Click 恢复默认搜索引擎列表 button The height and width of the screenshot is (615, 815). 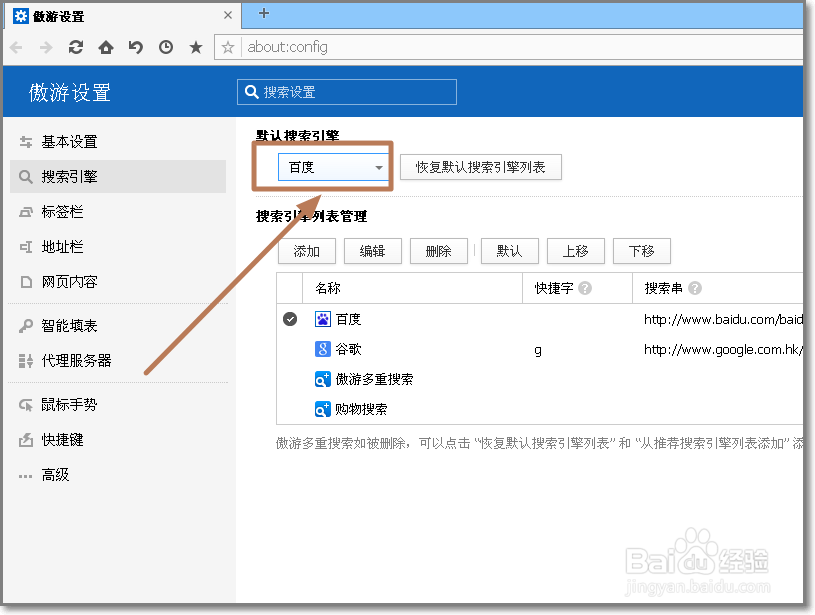coord(481,167)
